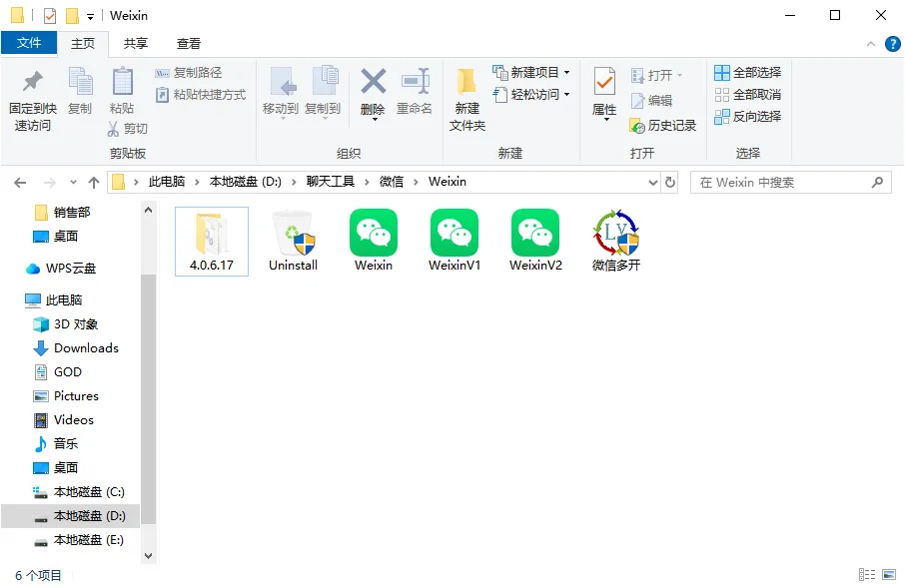Screen dimensions: 905x588
Task: Collapse the ribbon with the chevron
Action: point(870,44)
